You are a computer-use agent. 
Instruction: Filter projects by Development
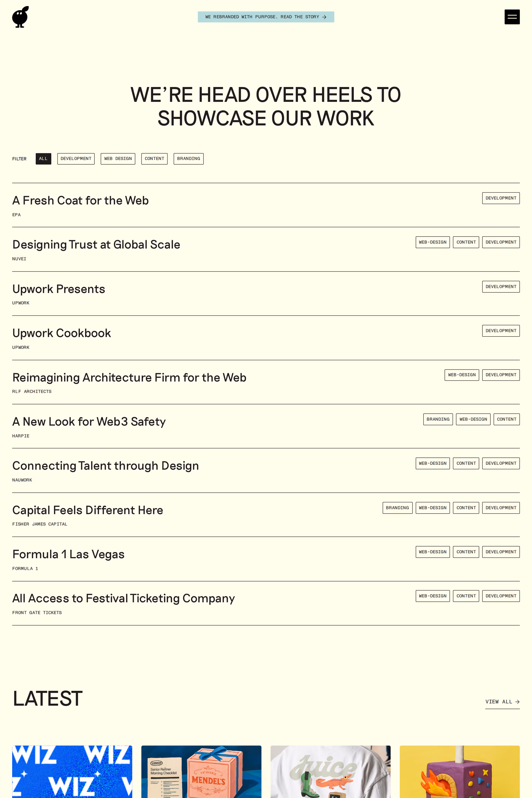(76, 159)
